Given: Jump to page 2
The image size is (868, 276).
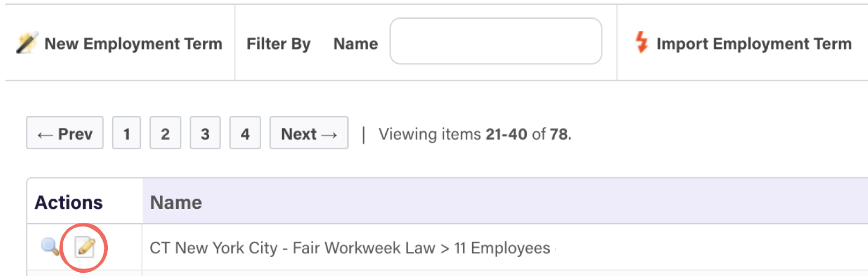Looking at the screenshot, I should coord(165,133).
